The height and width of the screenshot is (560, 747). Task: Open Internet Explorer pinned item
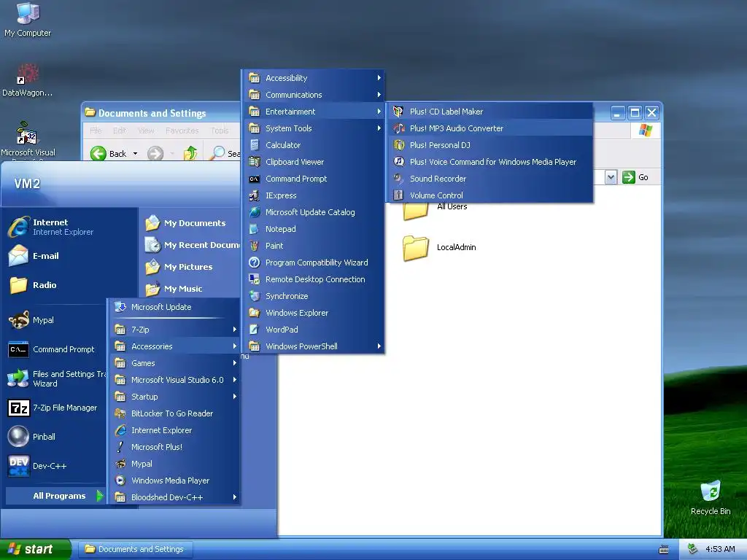point(71,227)
